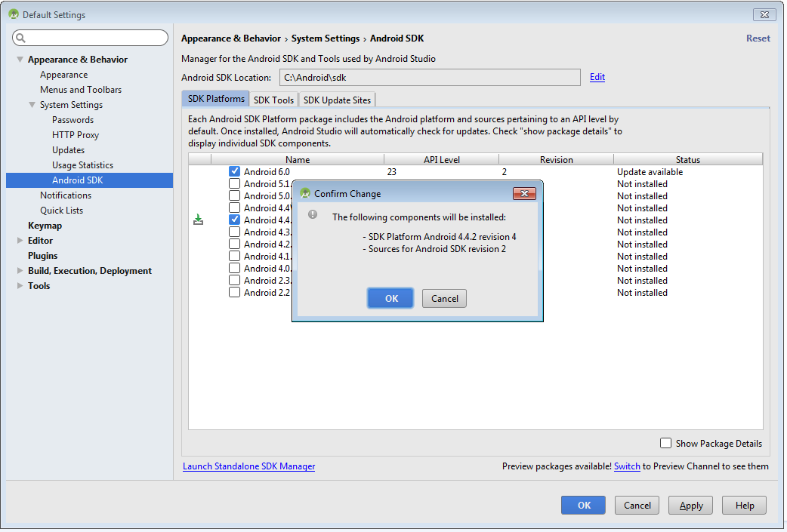Click OK in the Confirm Change dialog

(391, 298)
